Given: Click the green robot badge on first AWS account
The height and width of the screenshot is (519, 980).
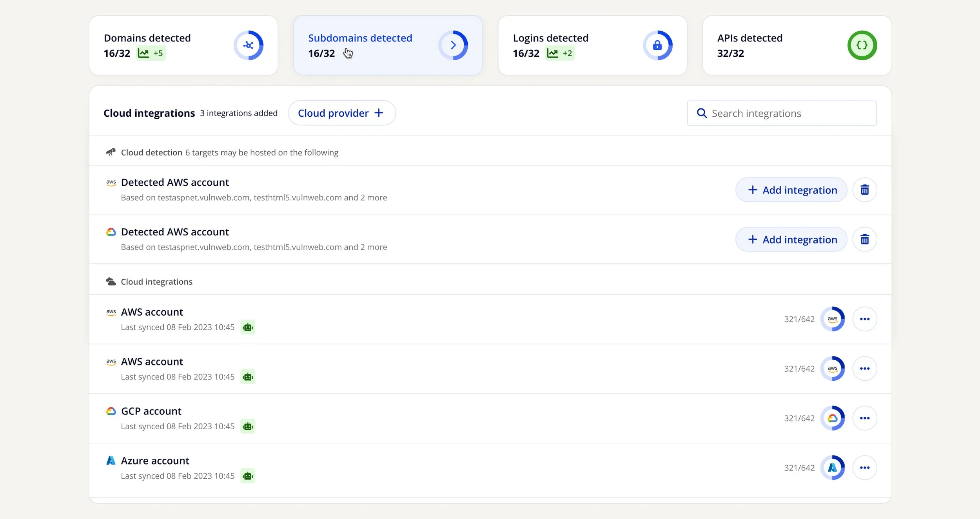Looking at the screenshot, I should point(248,327).
